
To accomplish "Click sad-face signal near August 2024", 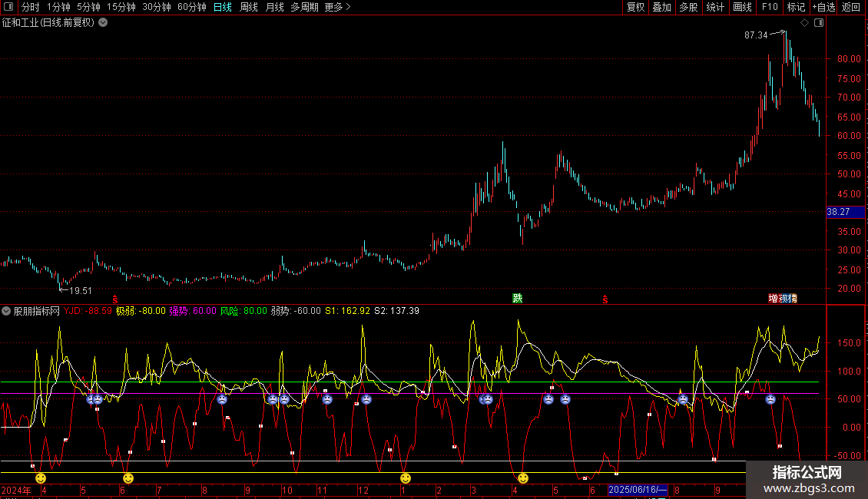I will click(222, 399).
